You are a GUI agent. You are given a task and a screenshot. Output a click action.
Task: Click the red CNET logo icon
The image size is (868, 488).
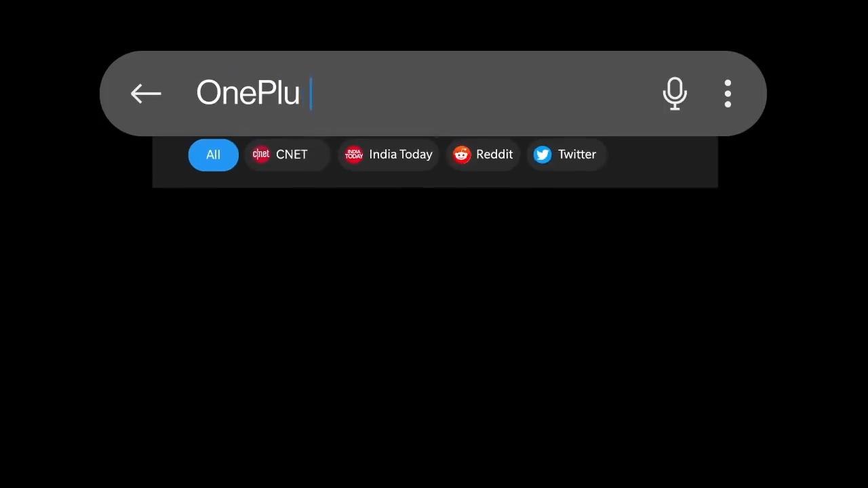coord(261,155)
